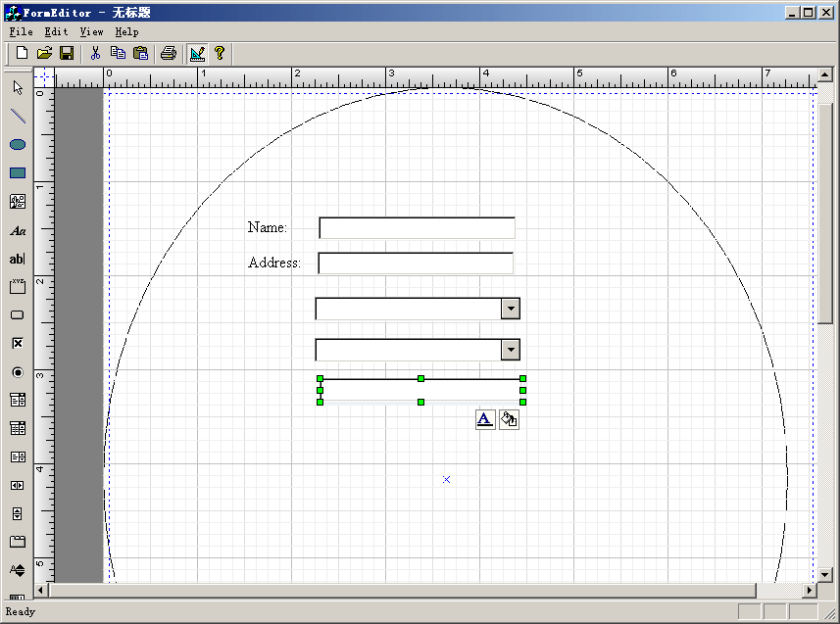
Task: Click the Name text input field
Action: [x=417, y=228]
